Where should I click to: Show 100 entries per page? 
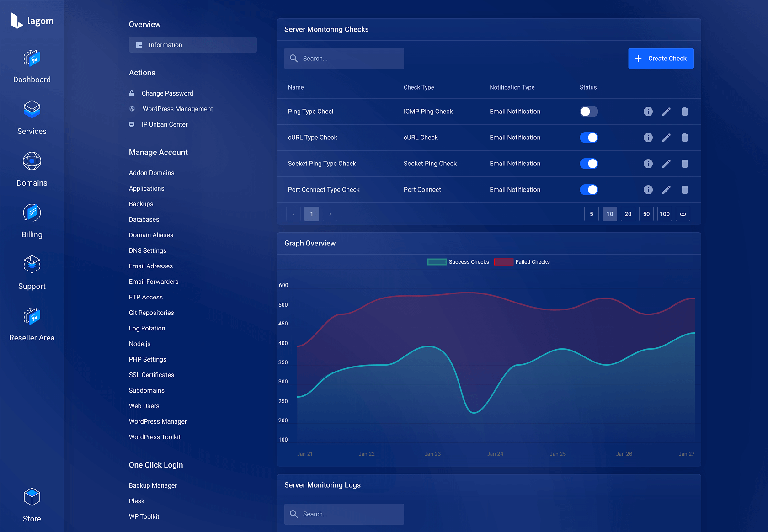click(x=665, y=214)
